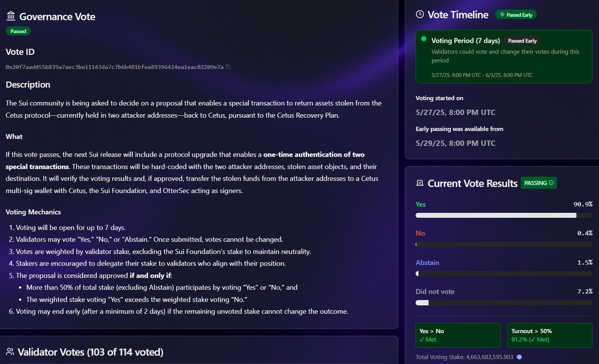Click the Abstain result label

(x=427, y=262)
